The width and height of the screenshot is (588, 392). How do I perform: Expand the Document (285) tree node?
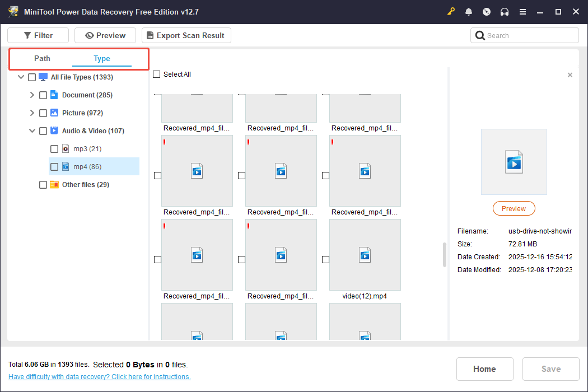(32, 95)
